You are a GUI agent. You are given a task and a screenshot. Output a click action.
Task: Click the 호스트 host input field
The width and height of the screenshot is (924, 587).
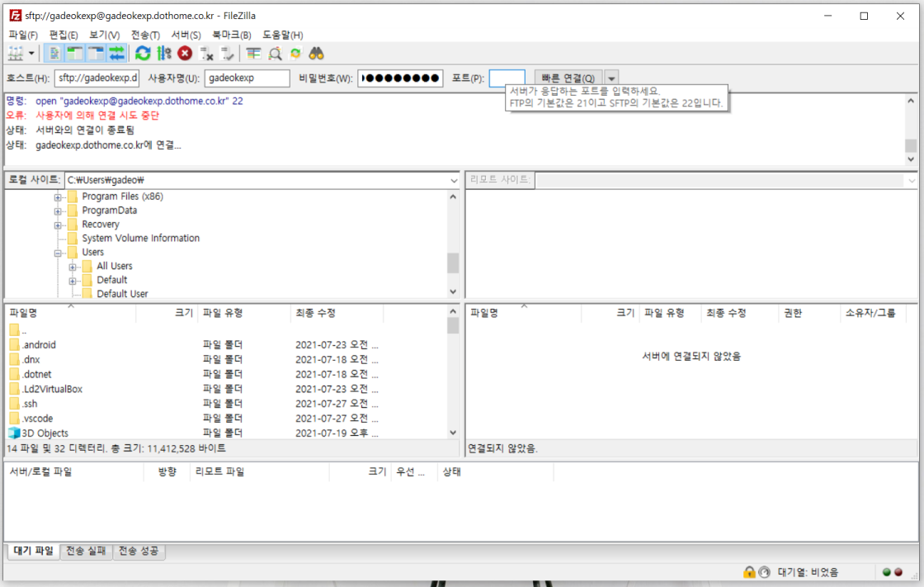point(97,78)
